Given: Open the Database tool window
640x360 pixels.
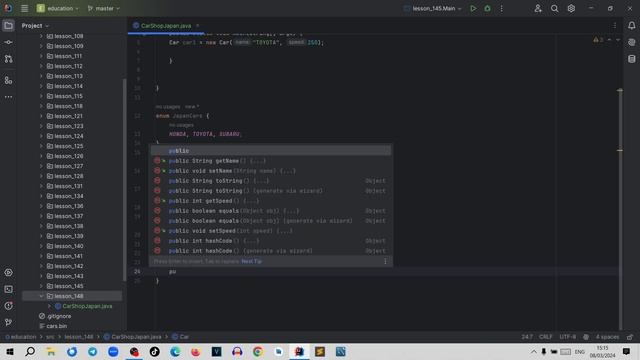Looking at the screenshot, I should tap(631, 59).
